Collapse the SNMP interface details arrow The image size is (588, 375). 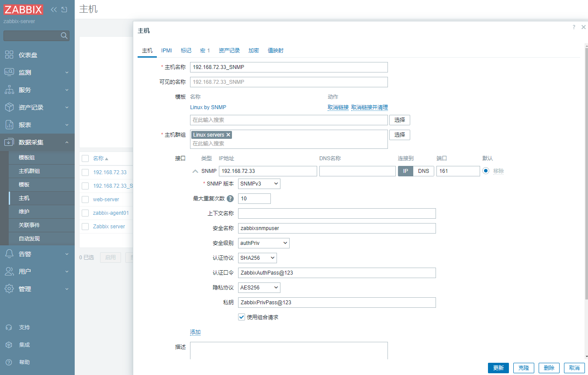[x=195, y=172]
